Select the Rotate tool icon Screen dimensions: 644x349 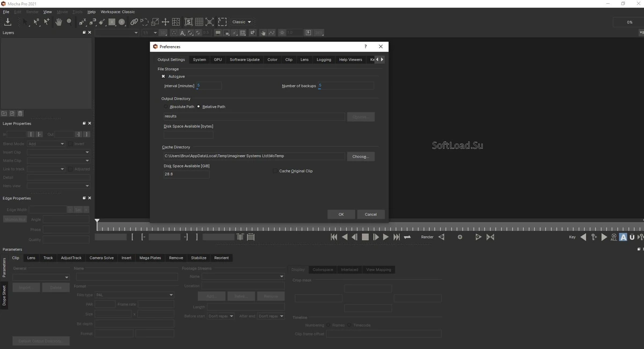point(145,22)
